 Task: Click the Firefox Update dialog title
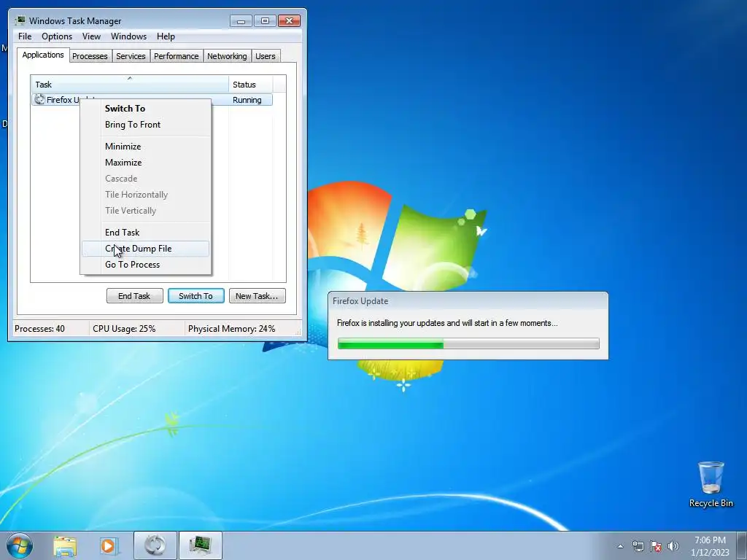tap(360, 301)
